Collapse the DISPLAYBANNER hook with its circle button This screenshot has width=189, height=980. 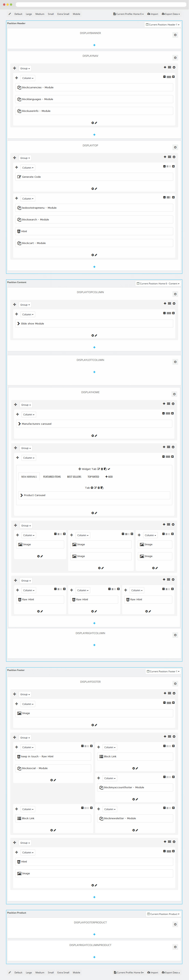(x=175, y=35)
